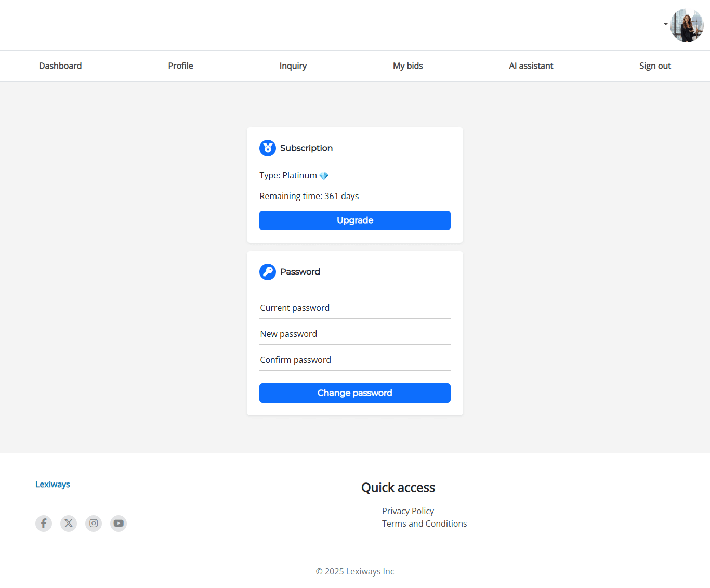Open the Instagram icon in footer

point(94,523)
